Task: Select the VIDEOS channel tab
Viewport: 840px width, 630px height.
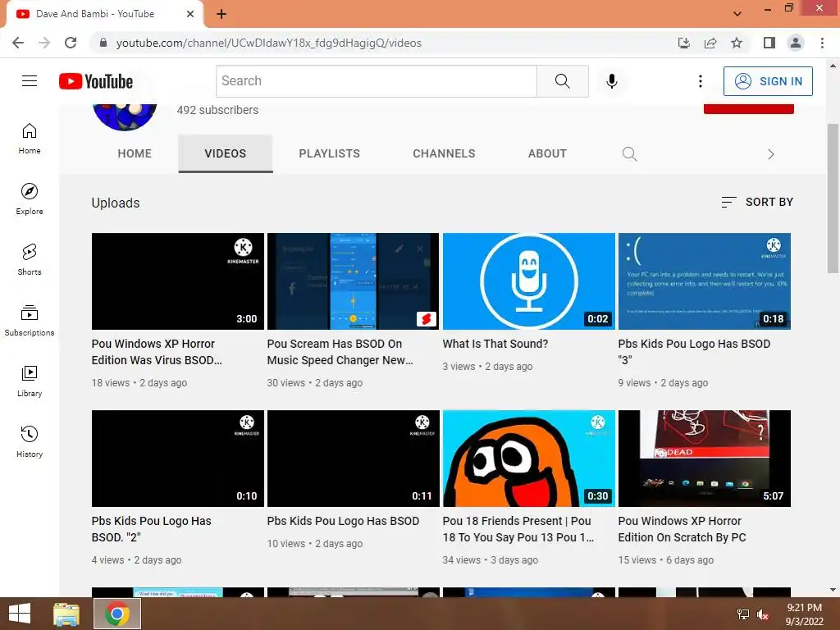Action: click(226, 153)
